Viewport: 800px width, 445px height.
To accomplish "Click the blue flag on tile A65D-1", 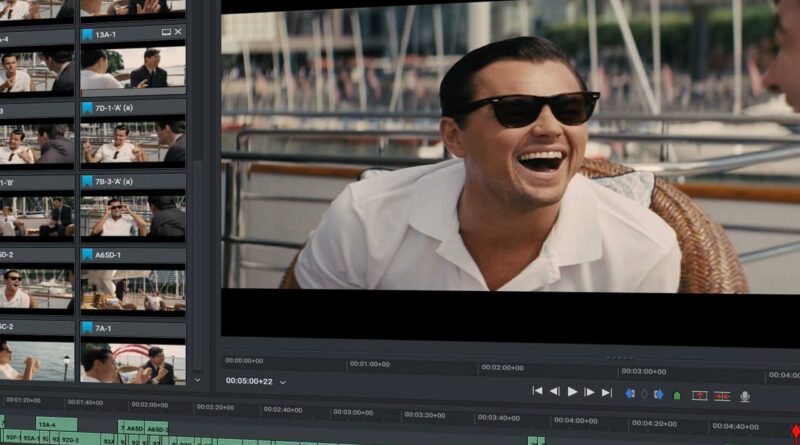I will [x=87, y=255].
